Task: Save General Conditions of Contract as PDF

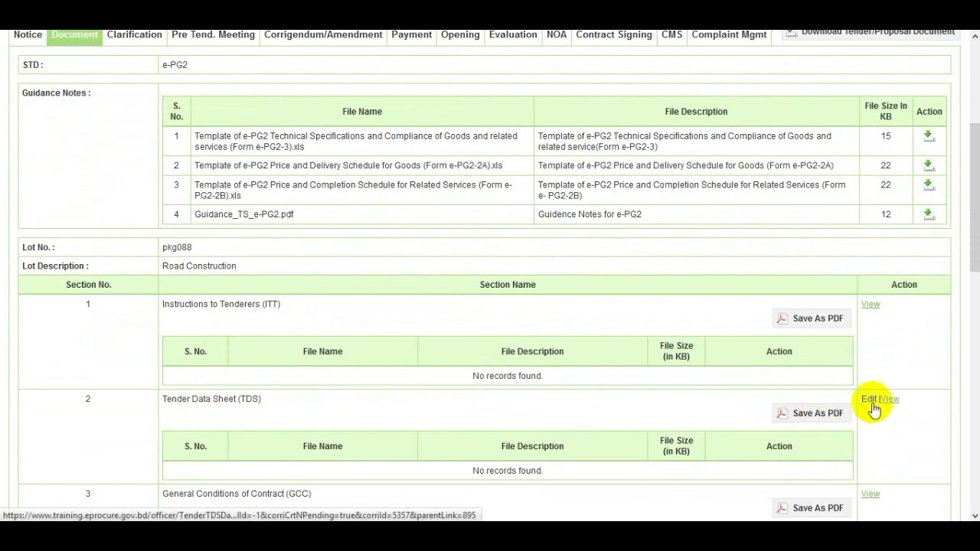Action: [811, 508]
